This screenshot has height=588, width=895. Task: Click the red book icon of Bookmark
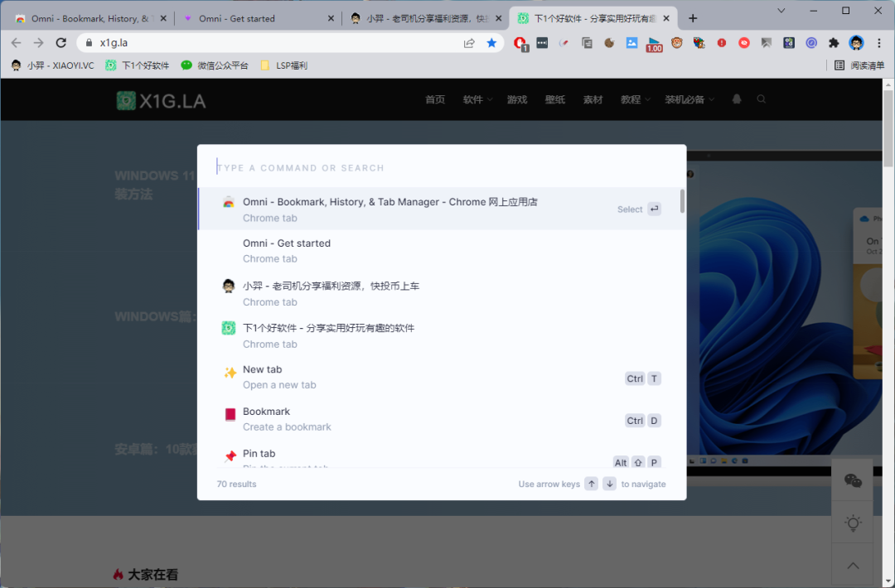pos(230,415)
